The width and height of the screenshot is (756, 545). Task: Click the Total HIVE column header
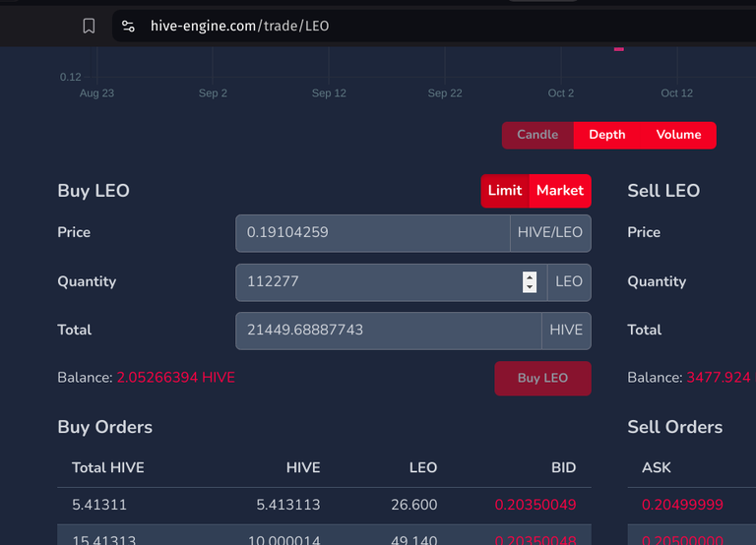[x=108, y=467]
